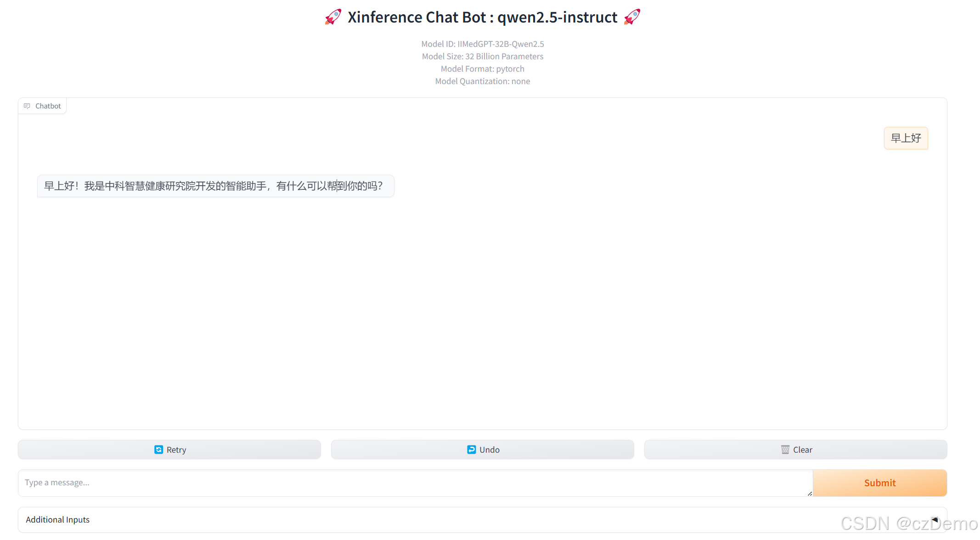
Task: Click the rocket emoji right of the title
Action: [632, 17]
